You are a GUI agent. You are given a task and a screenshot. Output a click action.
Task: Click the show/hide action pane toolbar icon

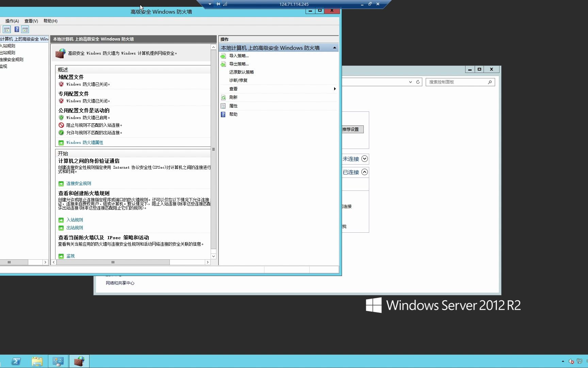point(25,30)
